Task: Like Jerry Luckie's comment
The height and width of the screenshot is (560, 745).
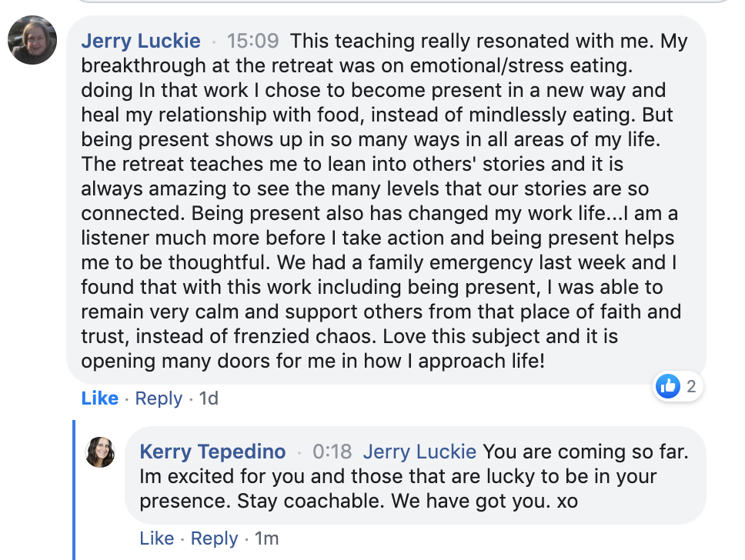Action: point(100,398)
